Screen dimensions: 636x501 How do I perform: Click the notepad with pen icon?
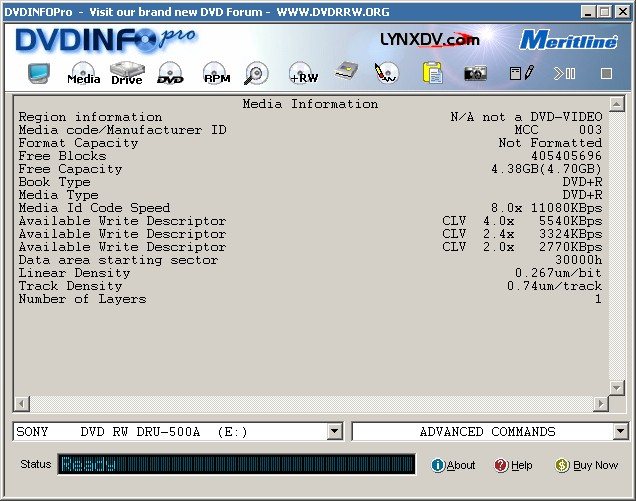point(522,73)
